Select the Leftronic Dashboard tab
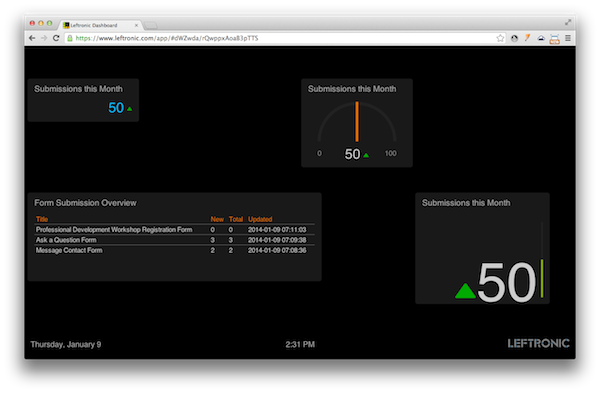This screenshot has height=393, width=600. tap(101, 25)
